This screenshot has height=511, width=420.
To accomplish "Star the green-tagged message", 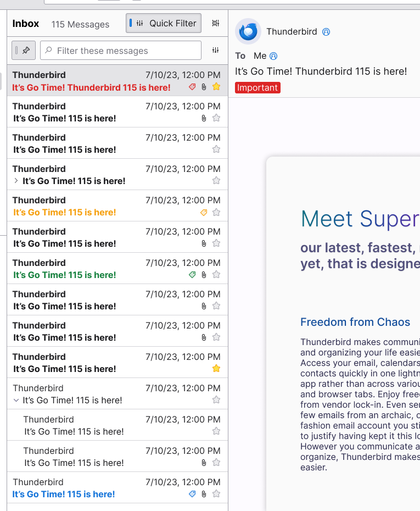I will (216, 274).
